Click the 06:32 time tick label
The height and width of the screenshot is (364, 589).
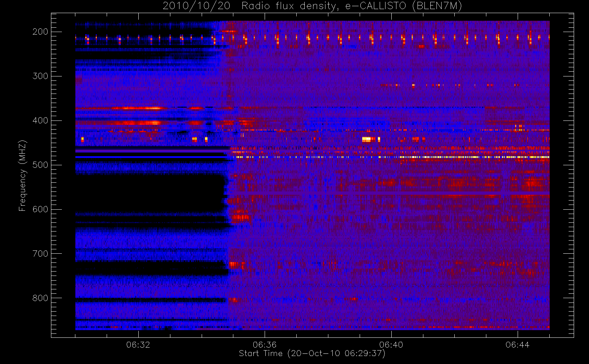pyautogui.click(x=138, y=345)
